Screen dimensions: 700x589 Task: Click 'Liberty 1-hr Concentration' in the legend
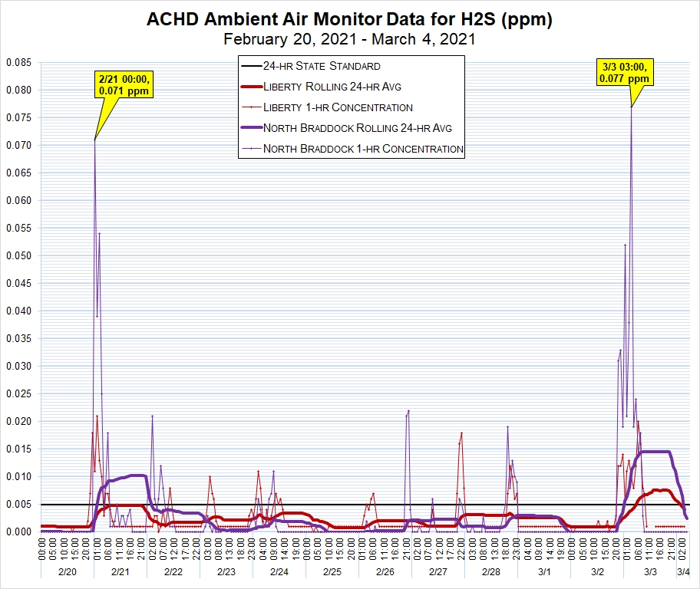338,107
